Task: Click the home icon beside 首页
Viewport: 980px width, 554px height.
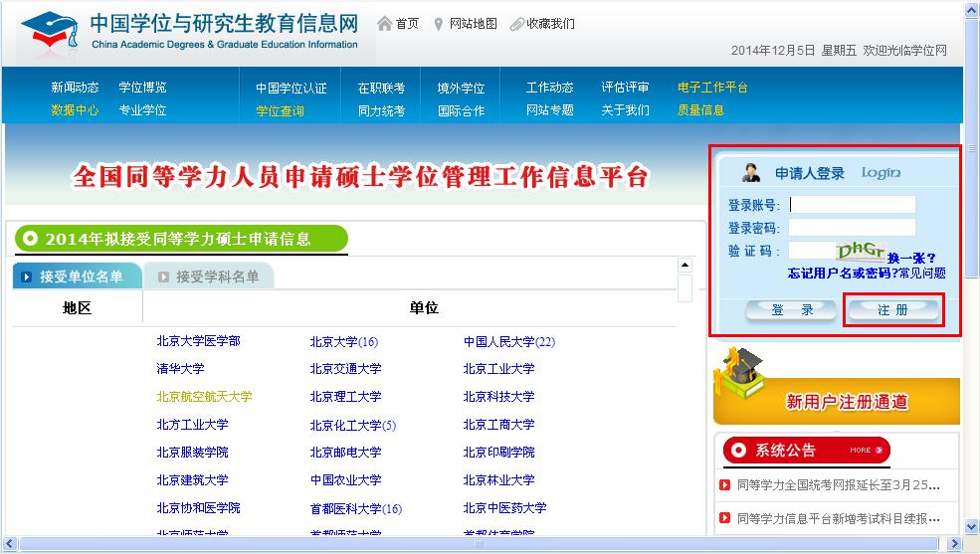Action: tap(384, 23)
